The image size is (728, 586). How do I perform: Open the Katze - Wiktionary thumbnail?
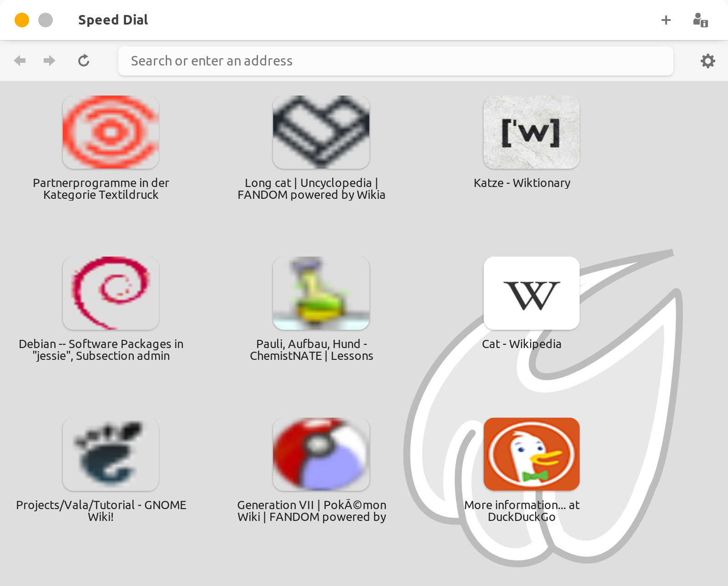pyautogui.click(x=531, y=132)
